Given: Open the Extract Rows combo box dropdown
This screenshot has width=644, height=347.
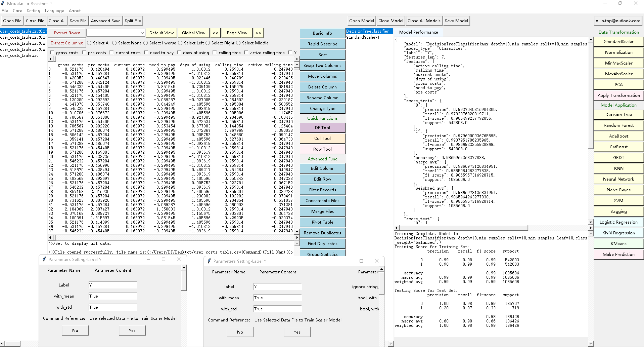Looking at the screenshot, I should tap(142, 33).
